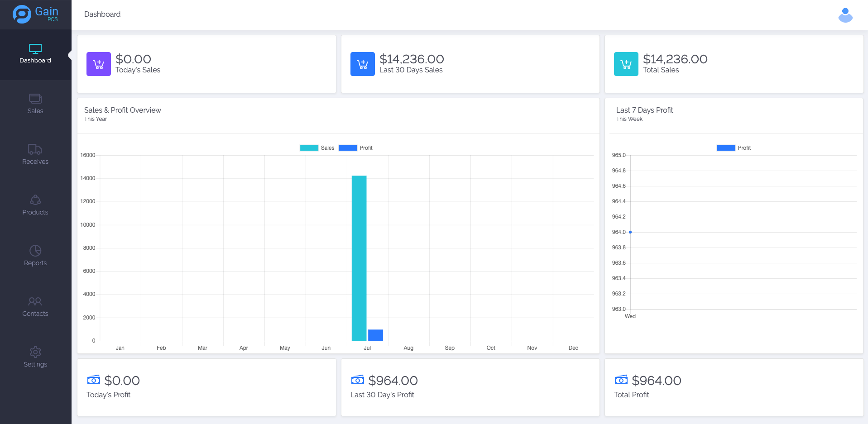Click the teal Total Sales cart icon
This screenshot has width=868, height=424.
click(626, 64)
